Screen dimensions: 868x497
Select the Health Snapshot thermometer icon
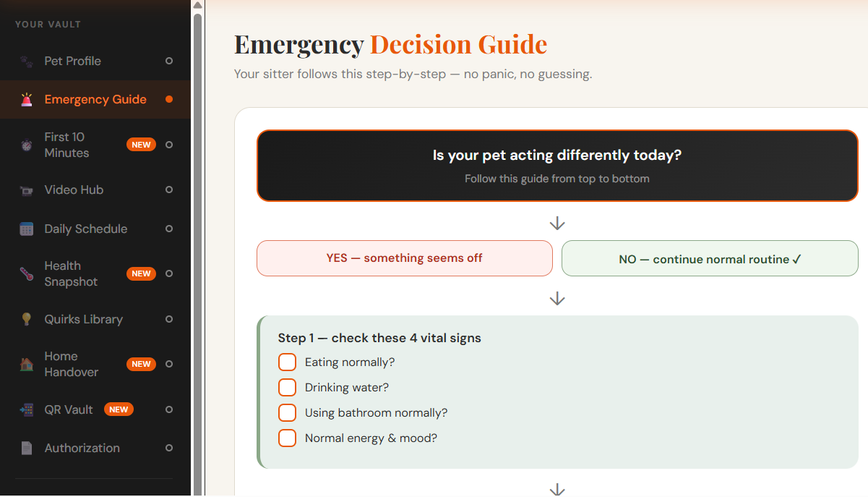click(x=26, y=273)
